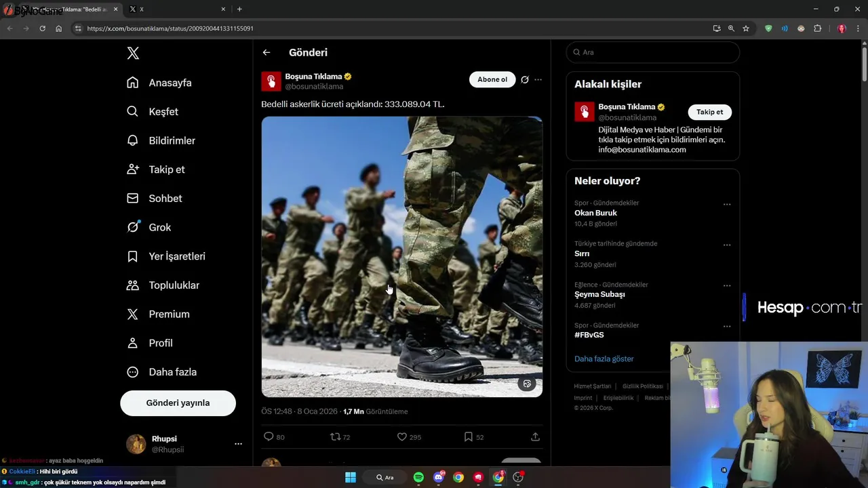868x488 pixels.
Task: Open Yer İşaretleri bookmarks
Action: (166, 256)
